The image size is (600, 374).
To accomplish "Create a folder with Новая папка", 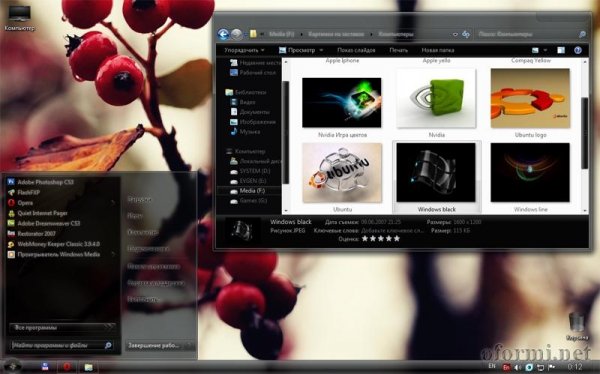I will (x=438, y=50).
